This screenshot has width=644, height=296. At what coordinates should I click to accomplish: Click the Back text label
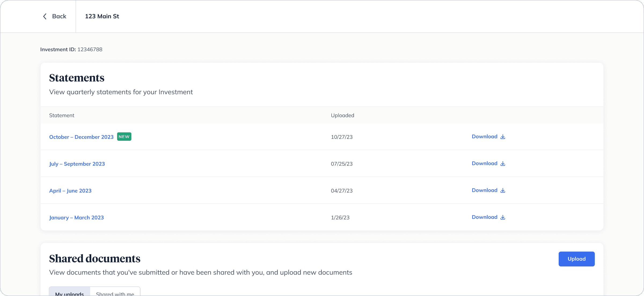pyautogui.click(x=59, y=16)
